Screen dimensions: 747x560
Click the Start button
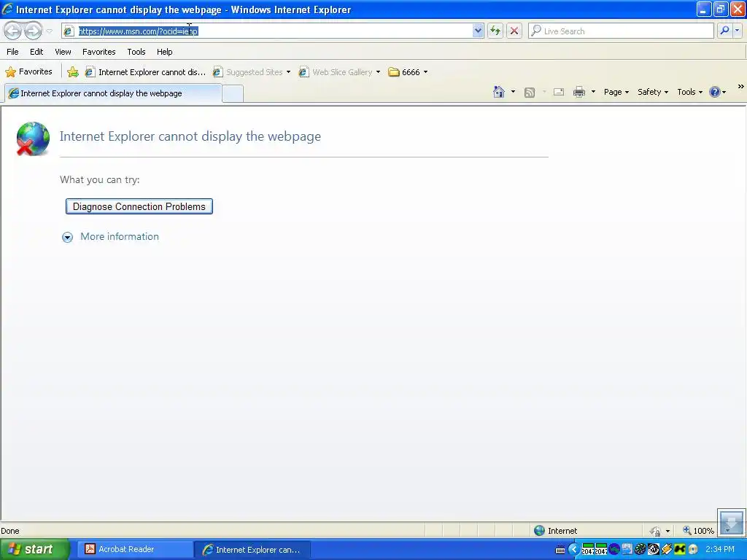[x=34, y=549]
